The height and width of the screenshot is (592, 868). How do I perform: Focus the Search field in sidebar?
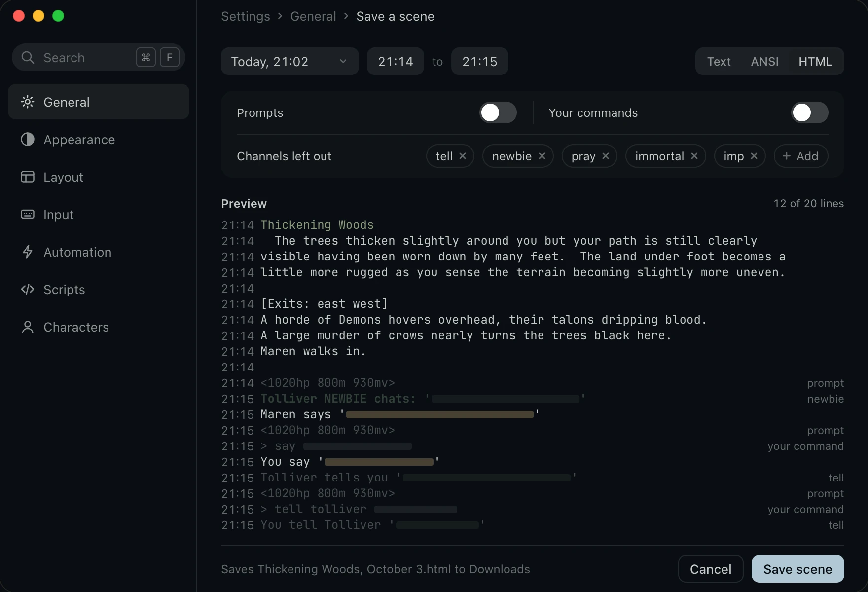pos(99,58)
